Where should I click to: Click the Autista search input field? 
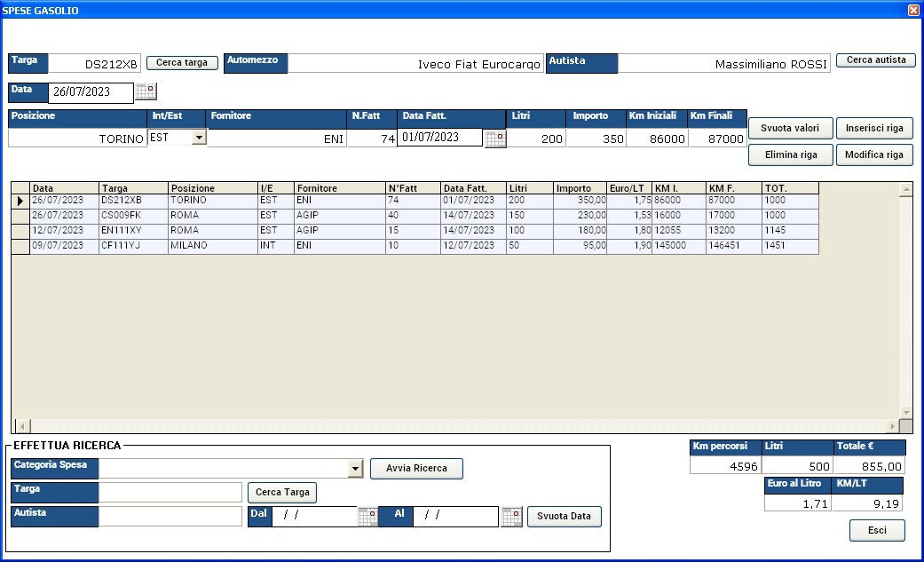point(170,516)
